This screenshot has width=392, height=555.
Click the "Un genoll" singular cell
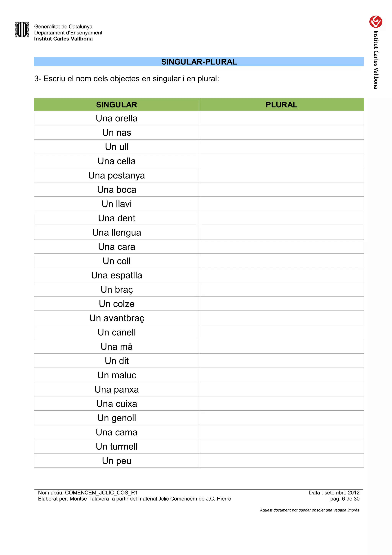116,418
